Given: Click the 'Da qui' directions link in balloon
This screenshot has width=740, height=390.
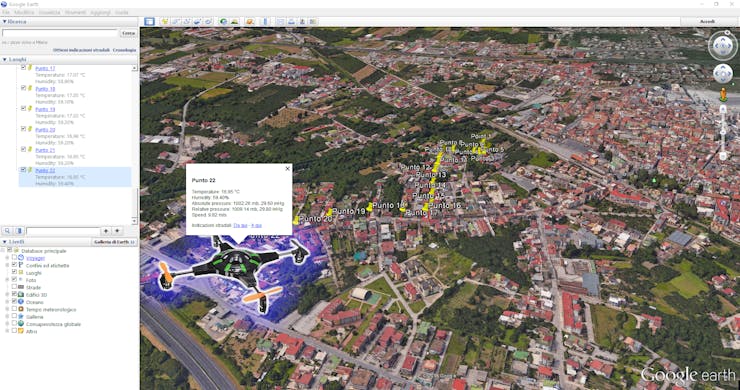Looking at the screenshot, I should pyautogui.click(x=240, y=225).
